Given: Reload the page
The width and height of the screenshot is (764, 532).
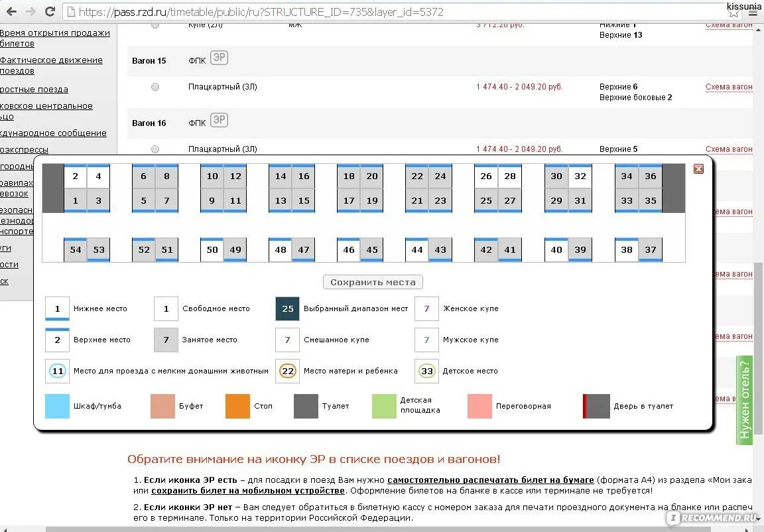Looking at the screenshot, I should click(x=50, y=11).
